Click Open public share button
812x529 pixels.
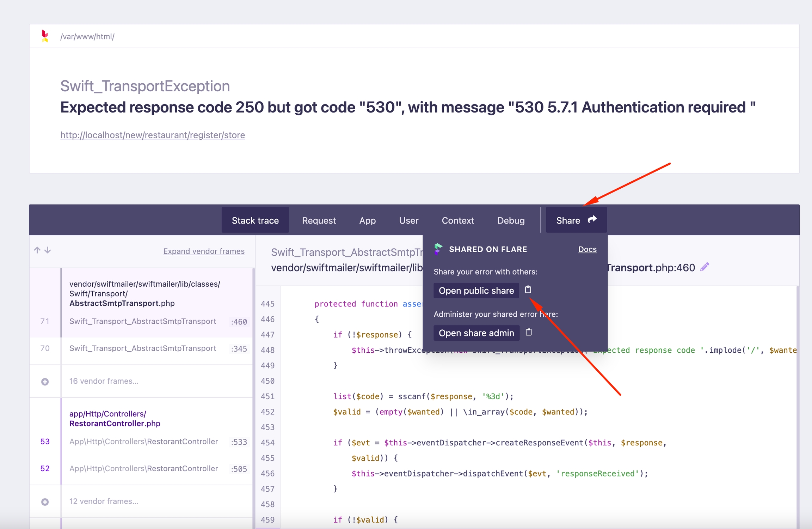coord(476,291)
